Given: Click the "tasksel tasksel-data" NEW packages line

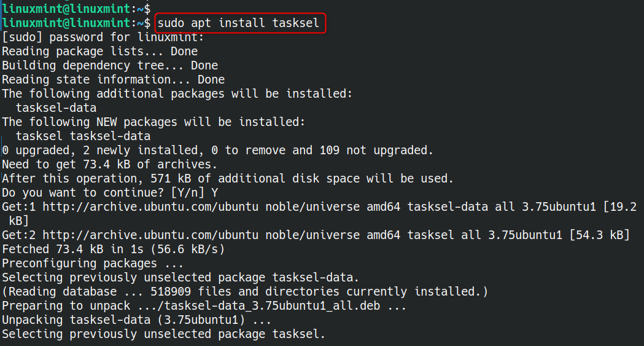Looking at the screenshot, I should [x=83, y=136].
